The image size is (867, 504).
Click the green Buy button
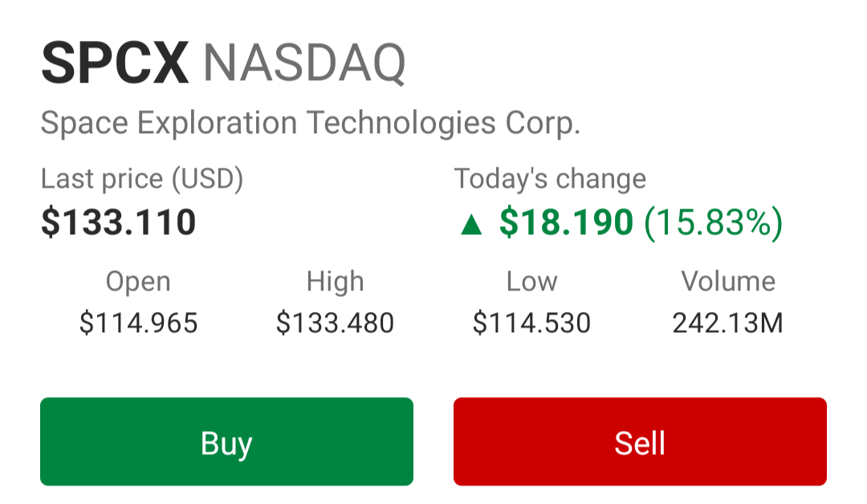226,441
